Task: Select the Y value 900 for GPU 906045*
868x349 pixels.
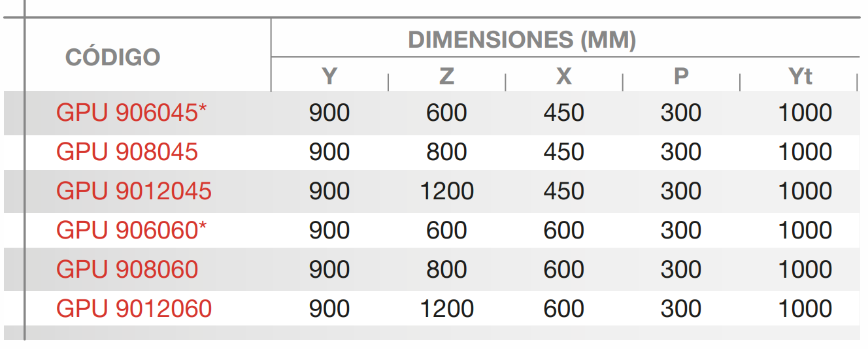Action: pos(329,113)
